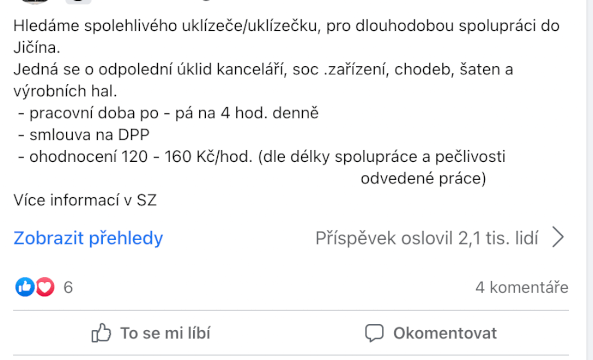
Task: Click the partially visible profile avatar
Action: click(35, 2)
